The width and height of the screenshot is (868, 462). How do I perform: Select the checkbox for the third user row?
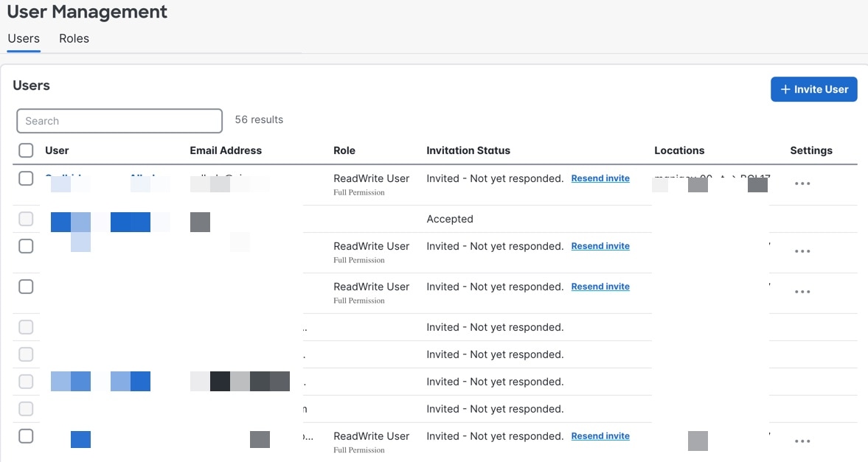point(26,246)
